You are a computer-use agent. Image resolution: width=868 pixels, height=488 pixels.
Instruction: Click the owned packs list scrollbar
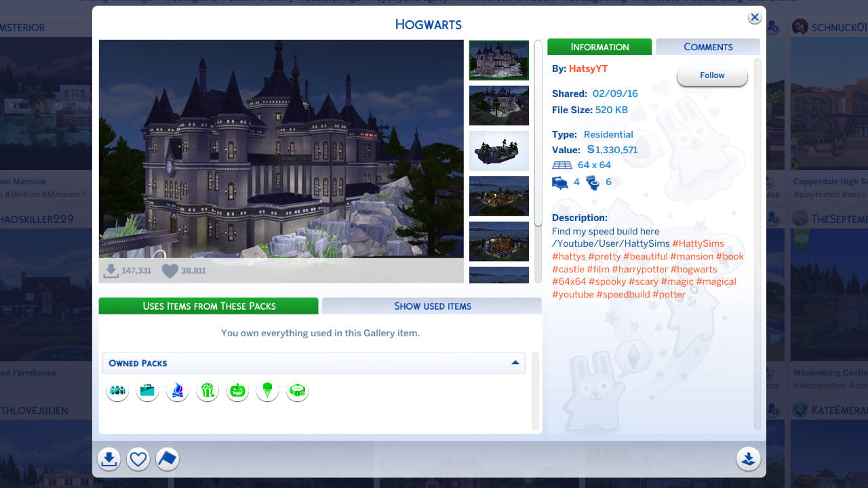[536, 391]
